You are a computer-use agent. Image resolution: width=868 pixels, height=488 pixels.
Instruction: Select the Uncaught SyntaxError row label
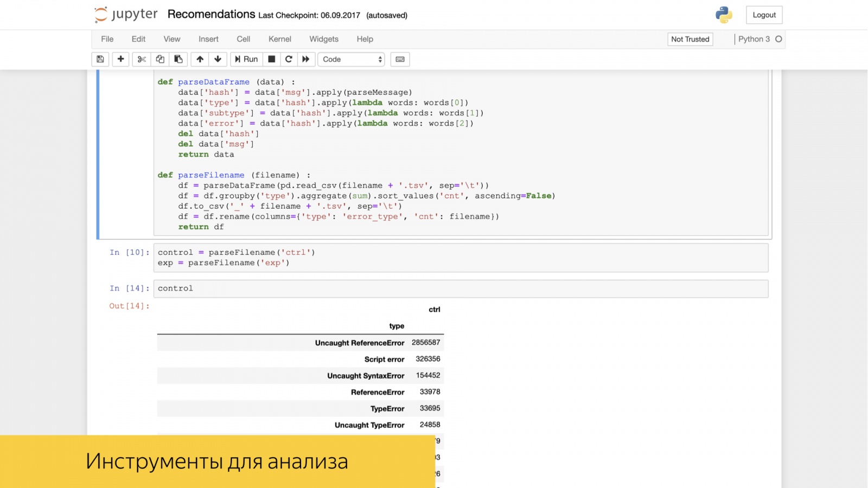366,376
